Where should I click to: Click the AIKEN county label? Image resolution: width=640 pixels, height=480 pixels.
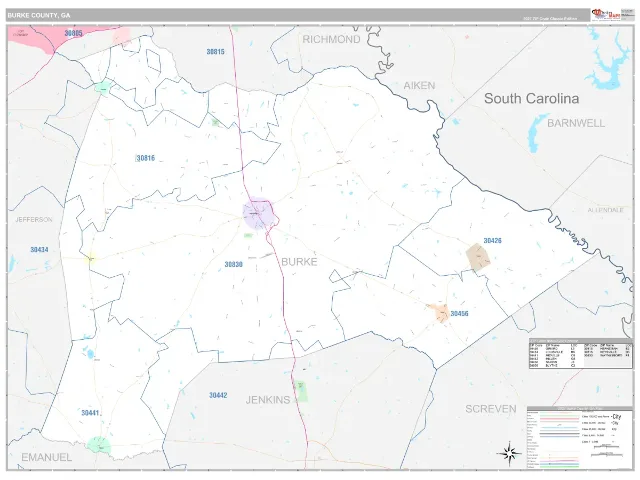tap(419, 86)
